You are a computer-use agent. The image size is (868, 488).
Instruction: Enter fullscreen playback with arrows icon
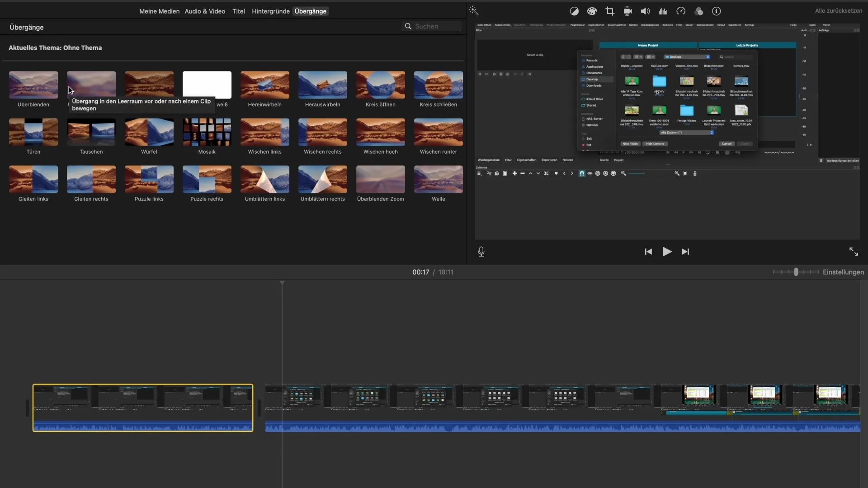click(x=854, y=252)
